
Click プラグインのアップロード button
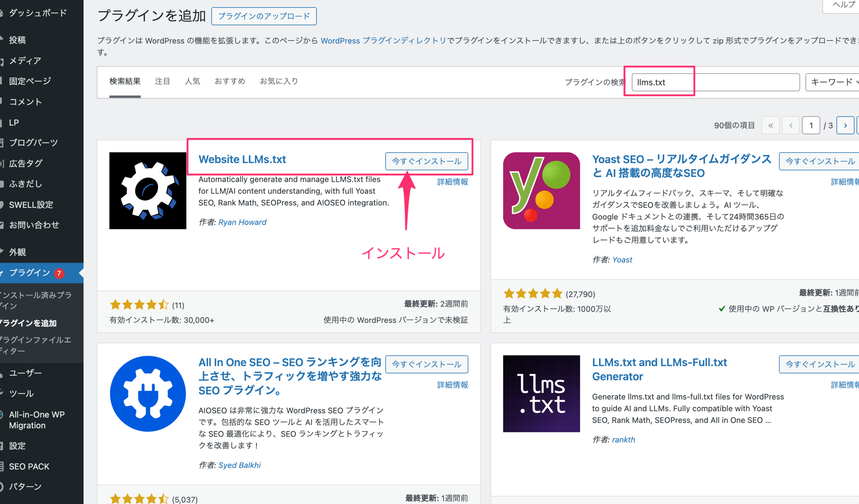click(x=264, y=16)
